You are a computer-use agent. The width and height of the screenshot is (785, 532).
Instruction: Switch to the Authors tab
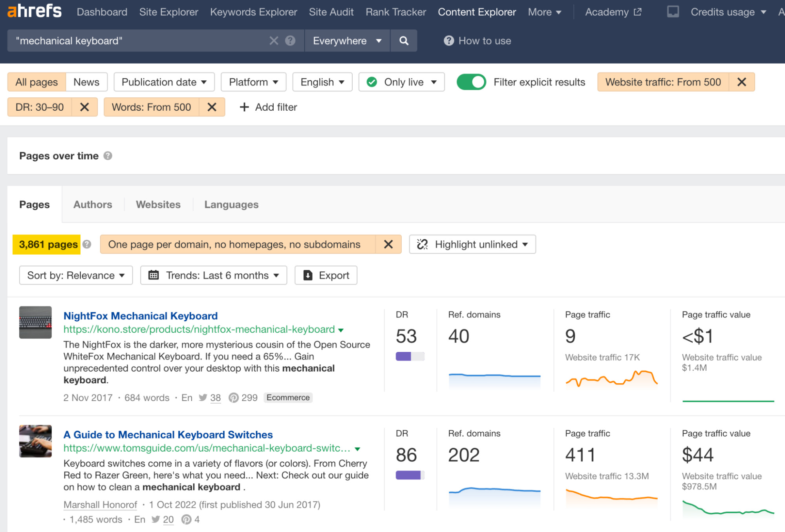click(93, 204)
